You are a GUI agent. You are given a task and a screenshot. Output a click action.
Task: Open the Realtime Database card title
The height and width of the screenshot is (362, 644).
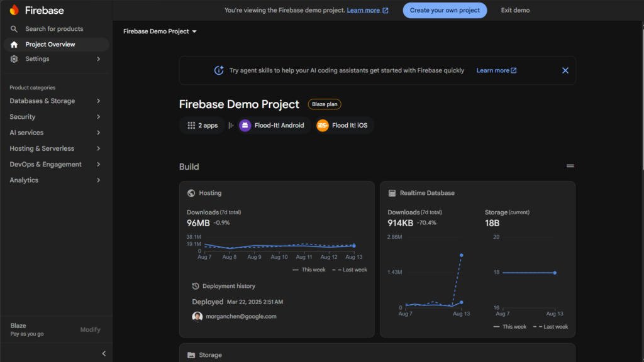(x=427, y=193)
